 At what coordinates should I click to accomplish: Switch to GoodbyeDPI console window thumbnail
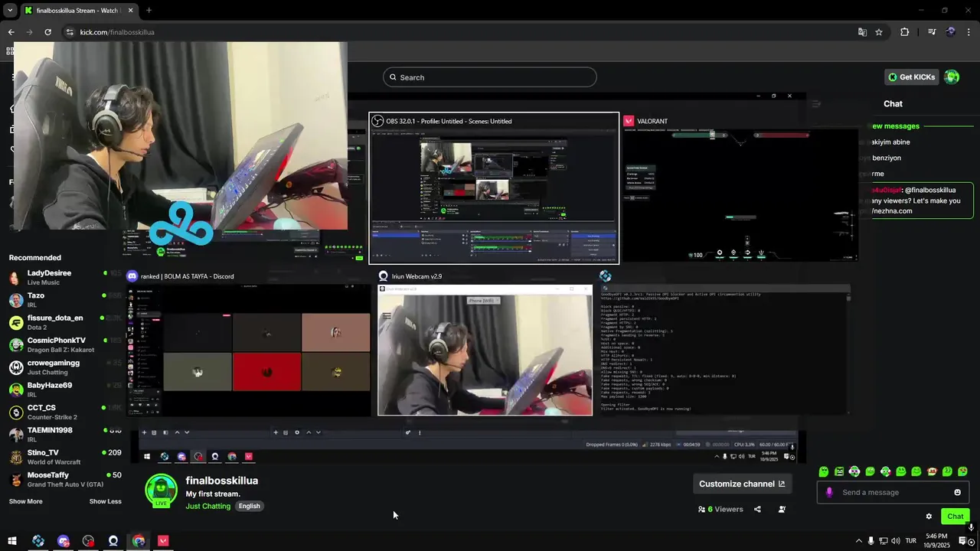[724, 343]
